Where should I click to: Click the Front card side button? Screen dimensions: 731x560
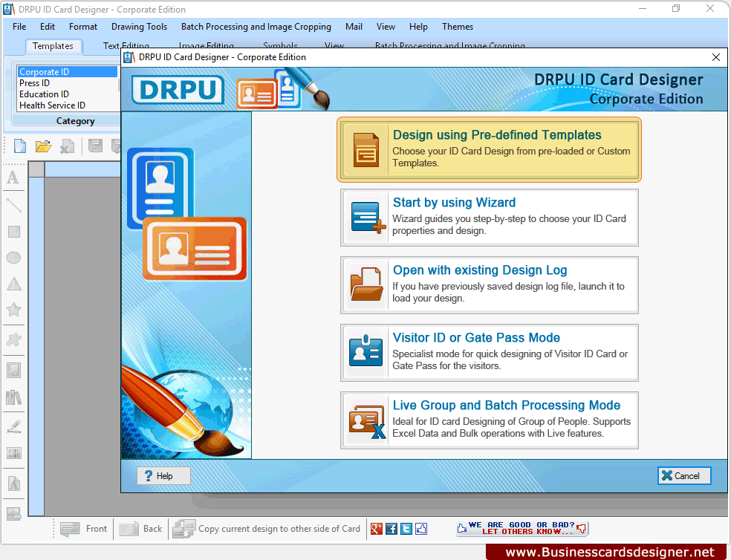(84, 529)
